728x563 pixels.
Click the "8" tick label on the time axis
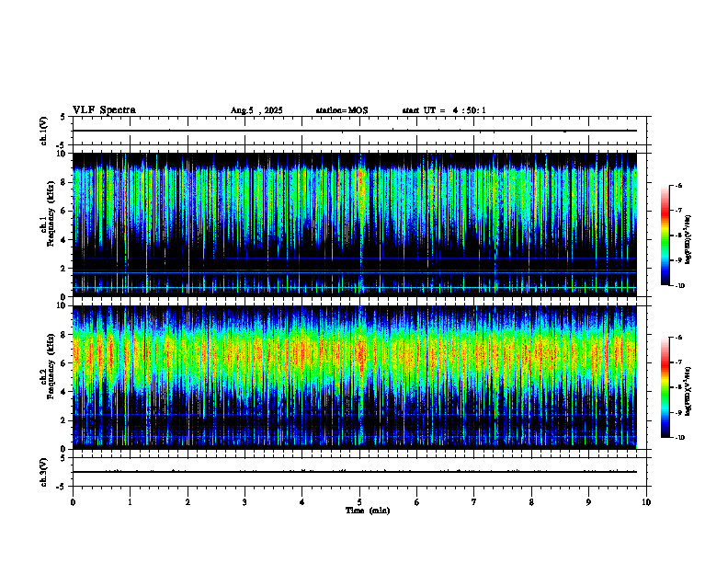coord(531,502)
